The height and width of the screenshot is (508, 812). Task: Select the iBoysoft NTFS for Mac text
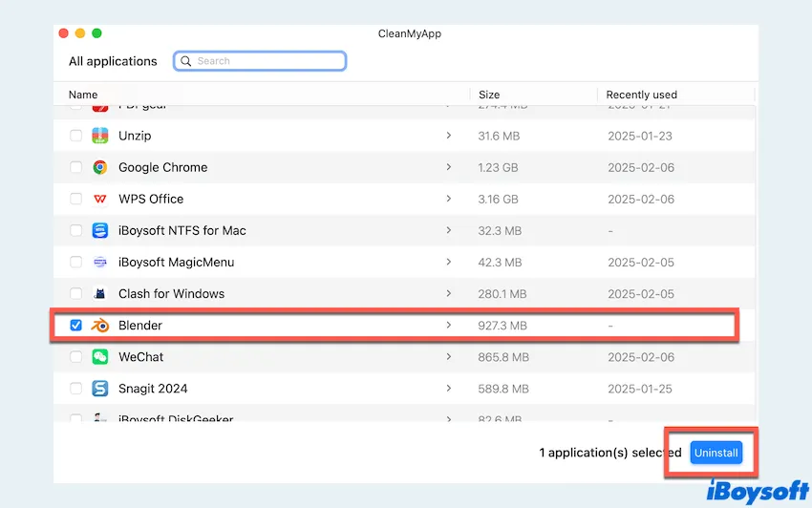pyautogui.click(x=182, y=230)
